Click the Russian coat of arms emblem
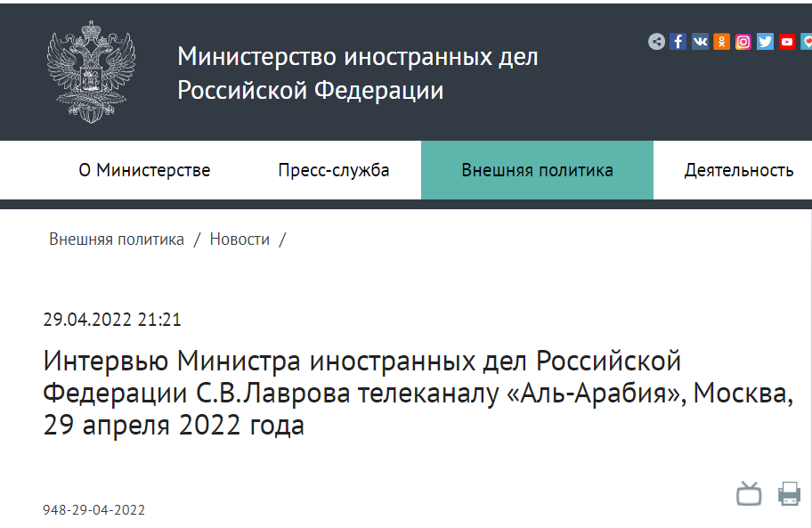Image resolution: width=812 pixels, height=528 pixels. [x=89, y=71]
